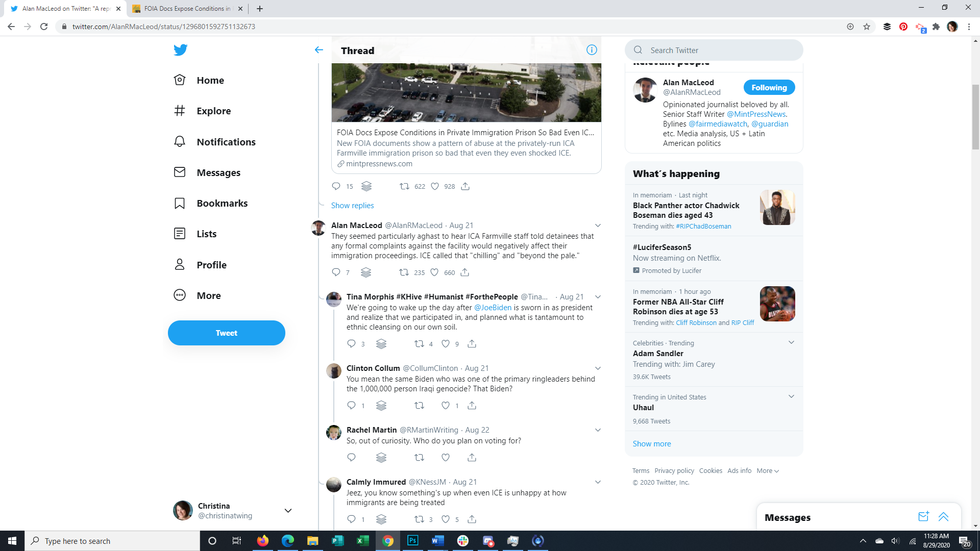This screenshot has width=980, height=551.
Task: Like Alan MacLeod's 'aghast' tweet
Action: pyautogui.click(x=434, y=272)
